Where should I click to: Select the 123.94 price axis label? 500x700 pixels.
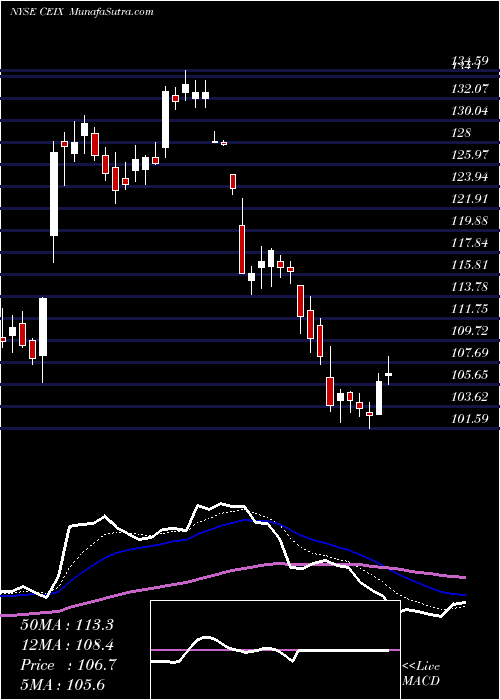[469, 177]
